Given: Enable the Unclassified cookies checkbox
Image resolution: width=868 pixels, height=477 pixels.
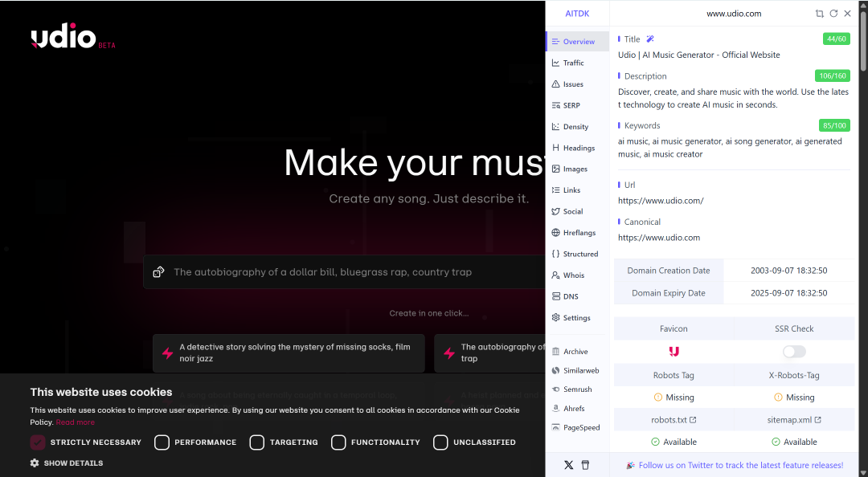Looking at the screenshot, I should (440, 442).
